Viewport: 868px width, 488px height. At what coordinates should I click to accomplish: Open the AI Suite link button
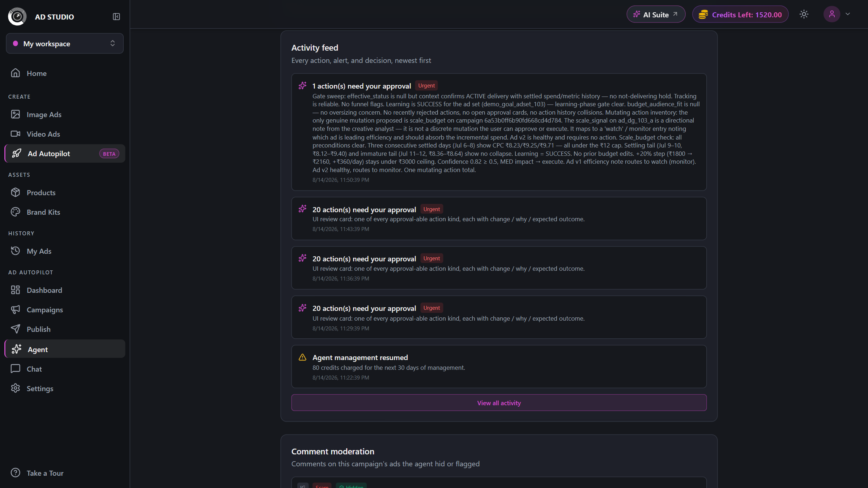(x=656, y=14)
